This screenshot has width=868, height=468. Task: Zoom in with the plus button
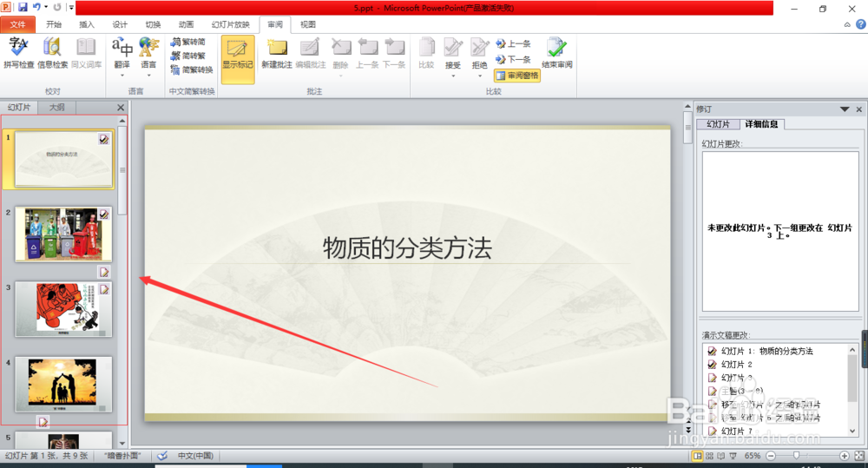coord(845,456)
